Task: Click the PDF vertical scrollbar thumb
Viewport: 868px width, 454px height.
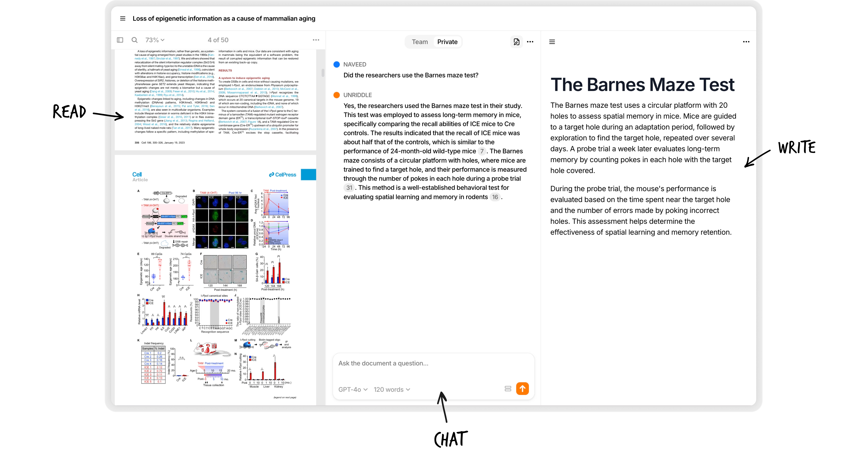Action: (323, 73)
